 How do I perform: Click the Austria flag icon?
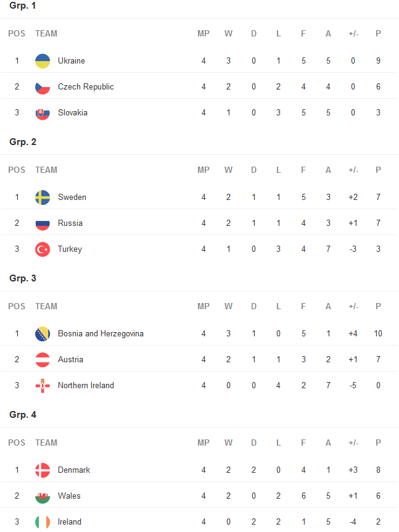pyautogui.click(x=43, y=360)
